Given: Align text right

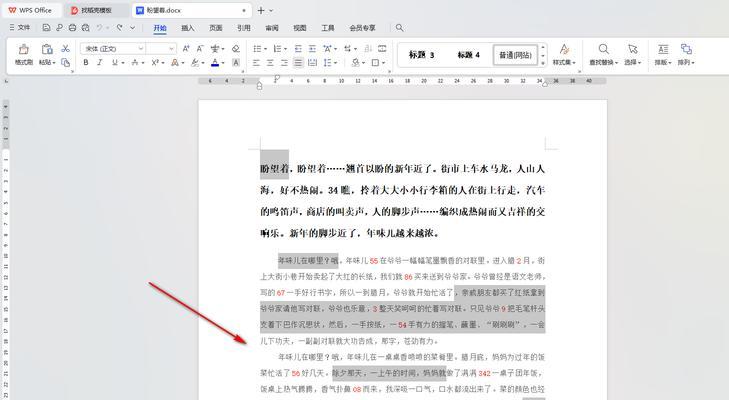Looking at the screenshot, I should [x=284, y=62].
